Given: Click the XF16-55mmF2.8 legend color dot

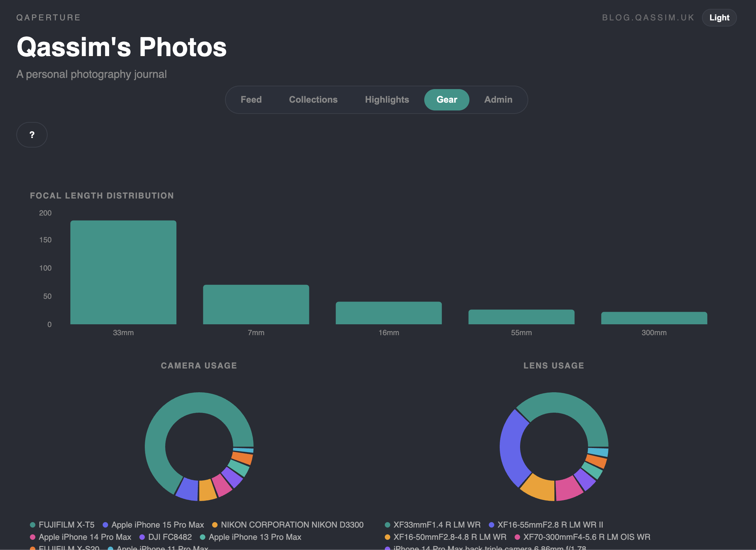Looking at the screenshot, I should [491, 525].
